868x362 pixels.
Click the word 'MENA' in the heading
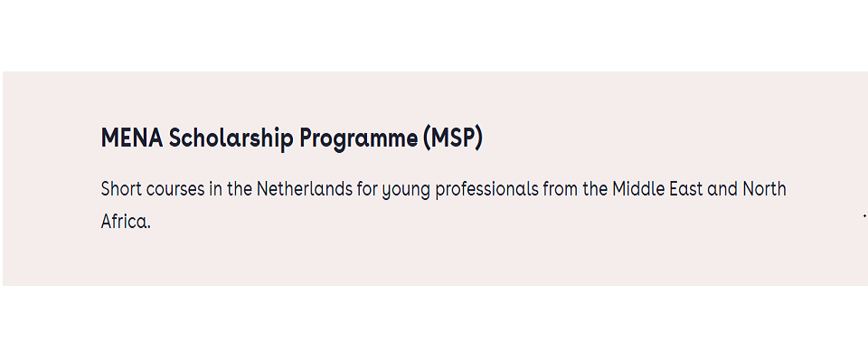132,138
